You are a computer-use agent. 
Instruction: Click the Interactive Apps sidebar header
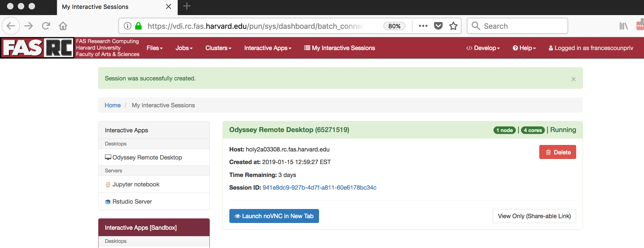[x=154, y=130]
